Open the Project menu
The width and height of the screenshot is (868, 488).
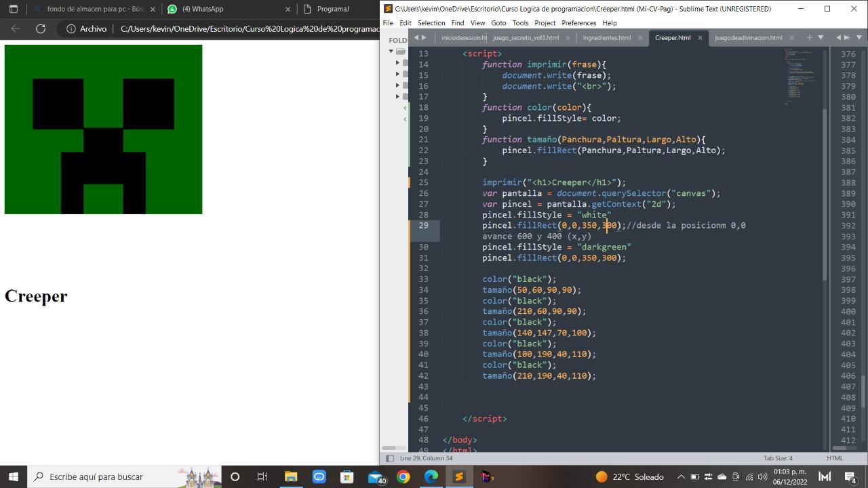(x=545, y=23)
